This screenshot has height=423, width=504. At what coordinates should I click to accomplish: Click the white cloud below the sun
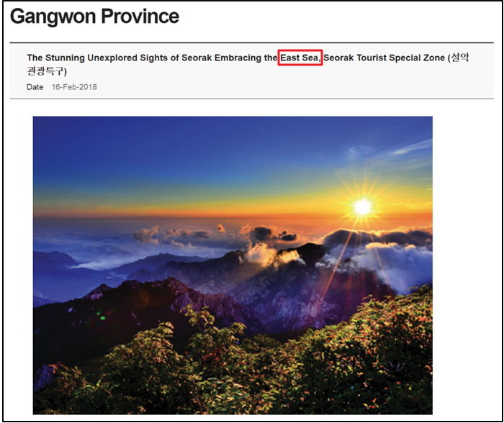point(395,257)
